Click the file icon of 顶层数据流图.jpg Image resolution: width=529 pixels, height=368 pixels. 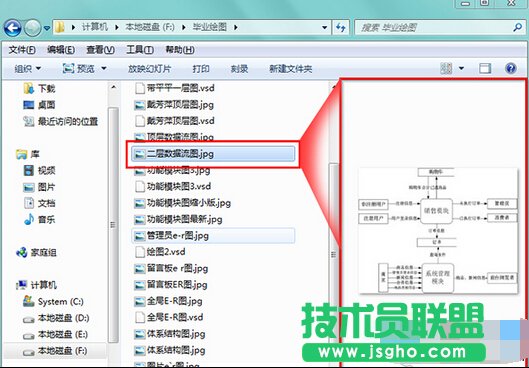tap(139, 137)
